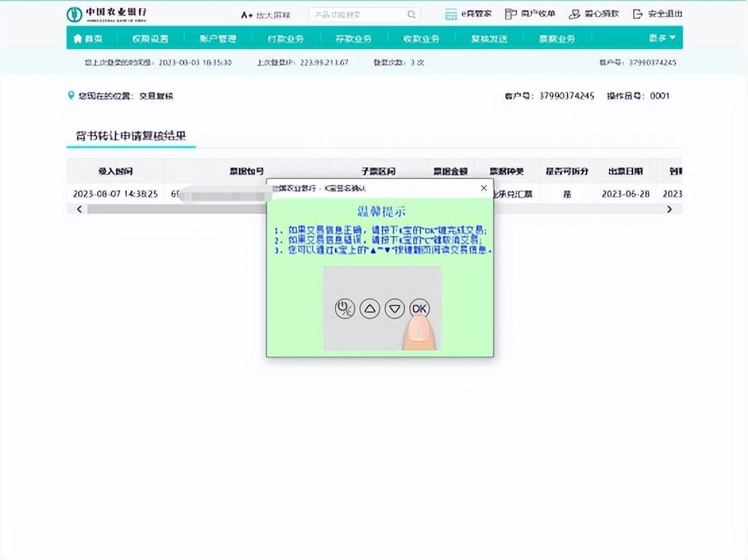Click the 放大屏幕 enlarge screen icon
Image resolution: width=748 pixels, height=560 pixels.
pos(246,15)
